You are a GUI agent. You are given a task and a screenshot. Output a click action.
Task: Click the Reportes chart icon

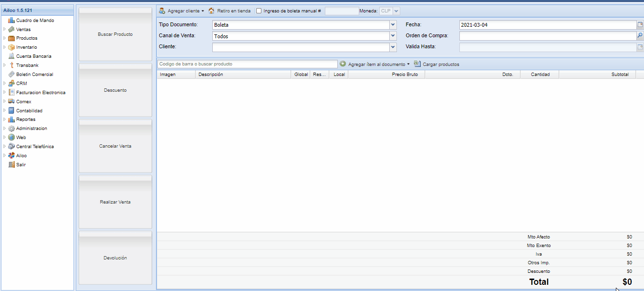coord(11,119)
